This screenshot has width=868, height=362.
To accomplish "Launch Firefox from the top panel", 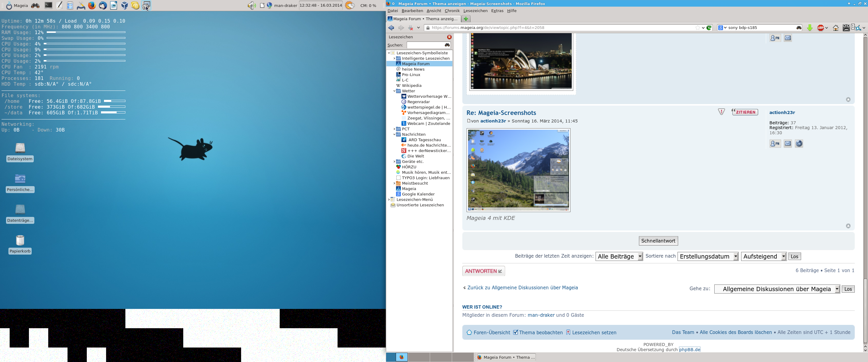I will (92, 5).
